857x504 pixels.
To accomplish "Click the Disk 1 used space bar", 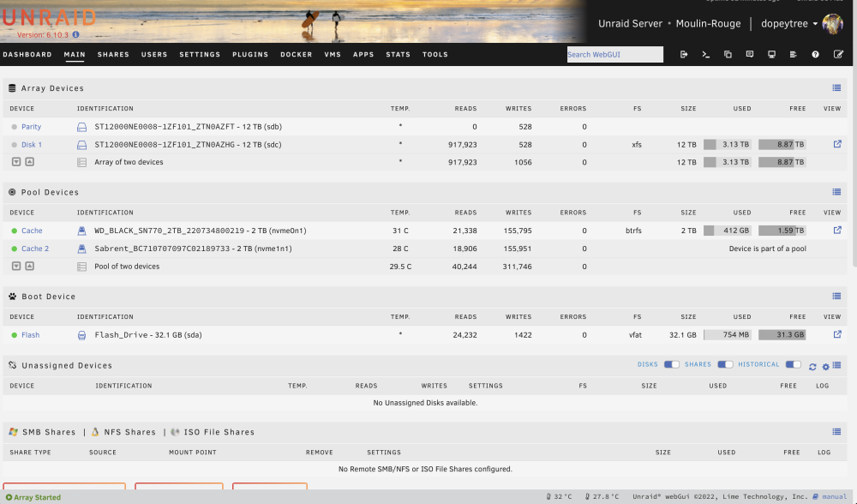I will coord(728,144).
